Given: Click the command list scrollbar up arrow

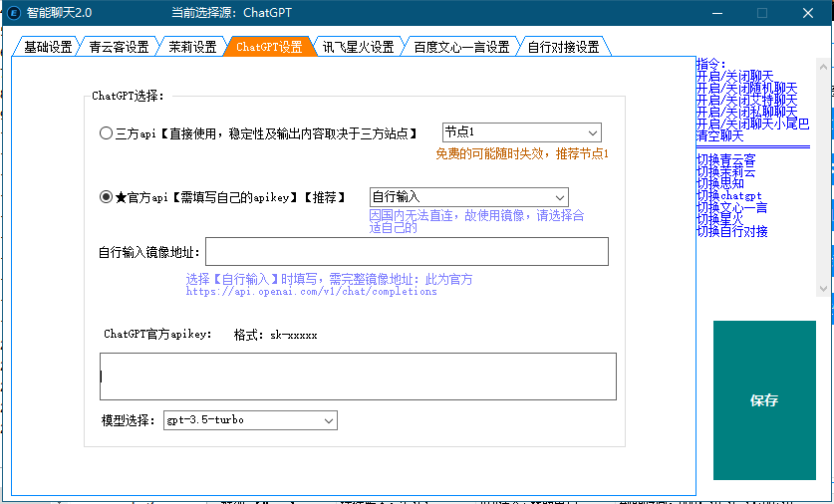Looking at the screenshot, I should point(823,67).
